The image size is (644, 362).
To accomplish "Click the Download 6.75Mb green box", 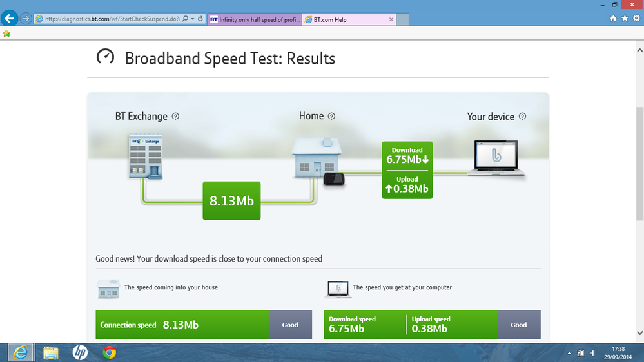I will pyautogui.click(x=407, y=156).
